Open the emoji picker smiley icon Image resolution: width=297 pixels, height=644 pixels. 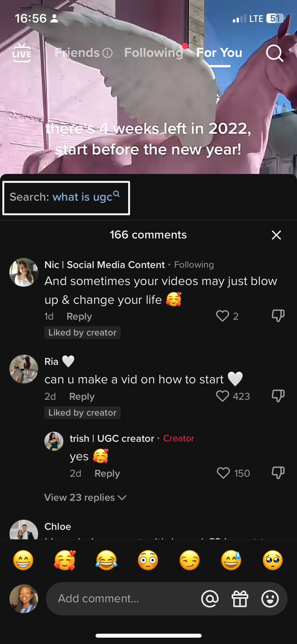270,599
